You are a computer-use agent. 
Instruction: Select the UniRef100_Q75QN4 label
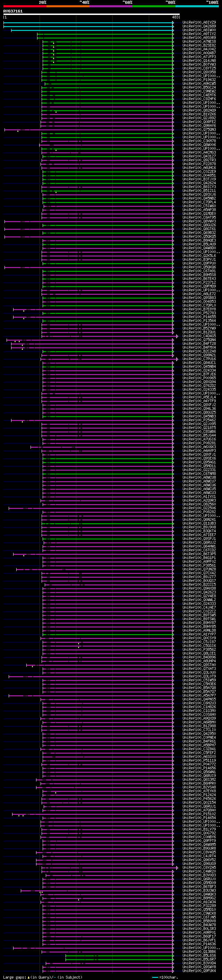pyautogui.click(x=199, y=340)
